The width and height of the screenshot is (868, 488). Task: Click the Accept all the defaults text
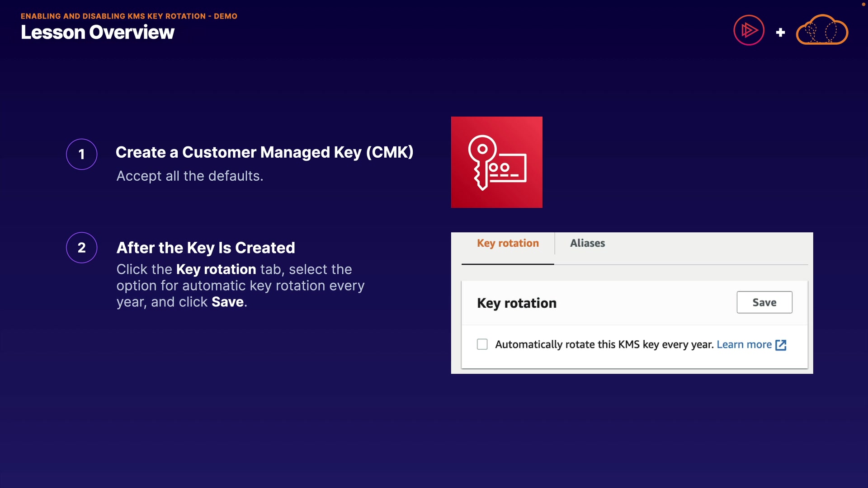point(190,176)
